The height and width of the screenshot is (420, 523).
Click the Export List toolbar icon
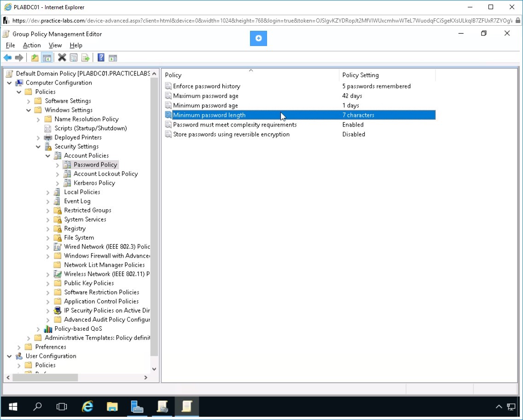click(85, 58)
